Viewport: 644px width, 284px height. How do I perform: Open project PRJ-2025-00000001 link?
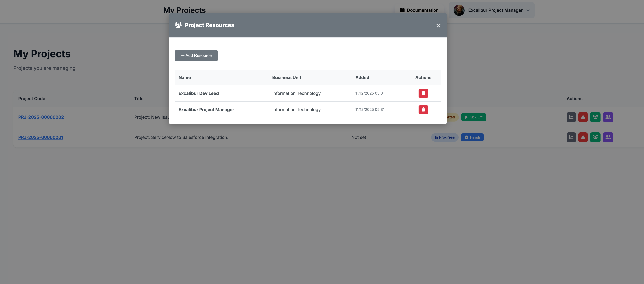coord(41,137)
